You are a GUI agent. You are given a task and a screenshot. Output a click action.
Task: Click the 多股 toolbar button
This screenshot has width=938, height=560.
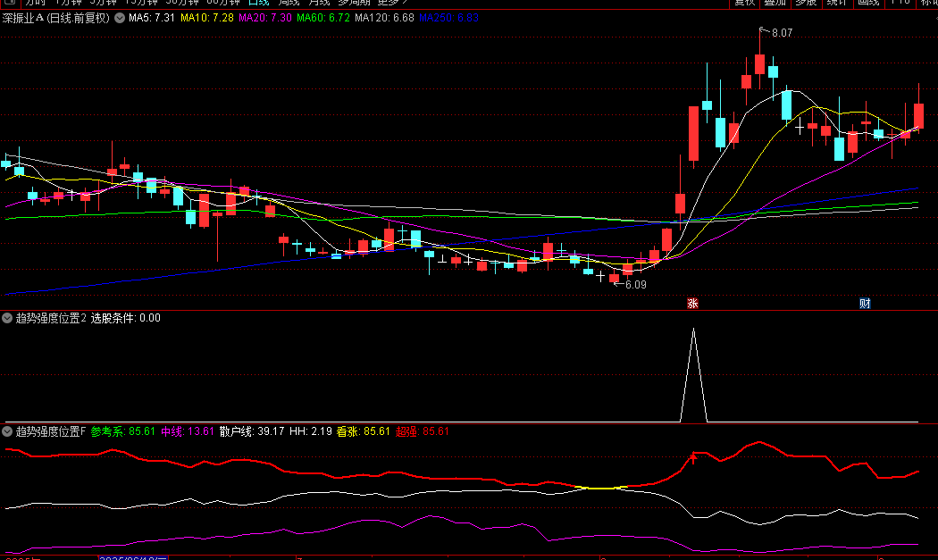(x=807, y=3)
